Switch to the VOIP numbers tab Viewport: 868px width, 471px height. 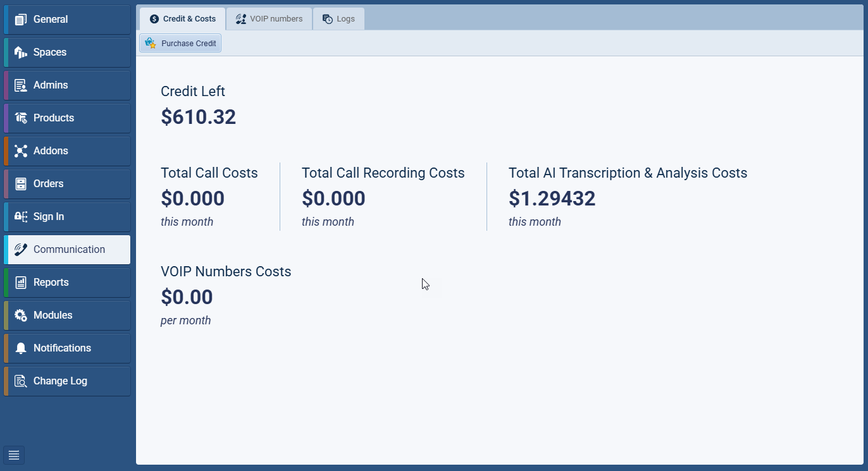click(269, 19)
